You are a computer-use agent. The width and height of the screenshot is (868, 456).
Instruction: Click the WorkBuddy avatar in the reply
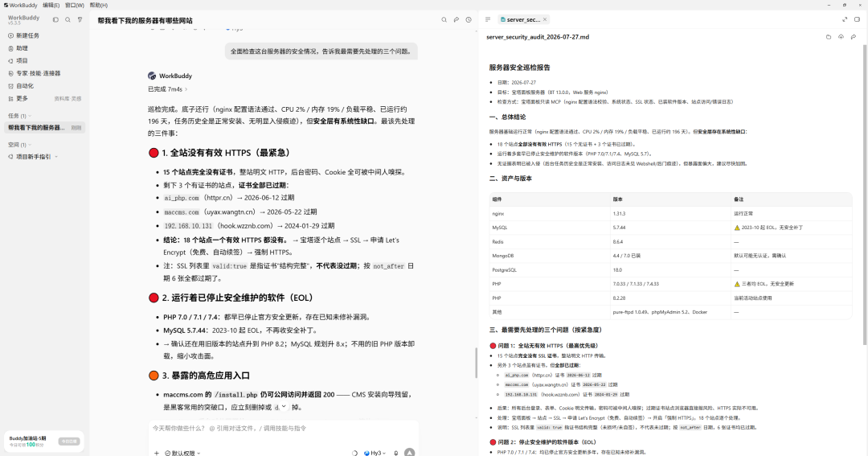point(152,76)
